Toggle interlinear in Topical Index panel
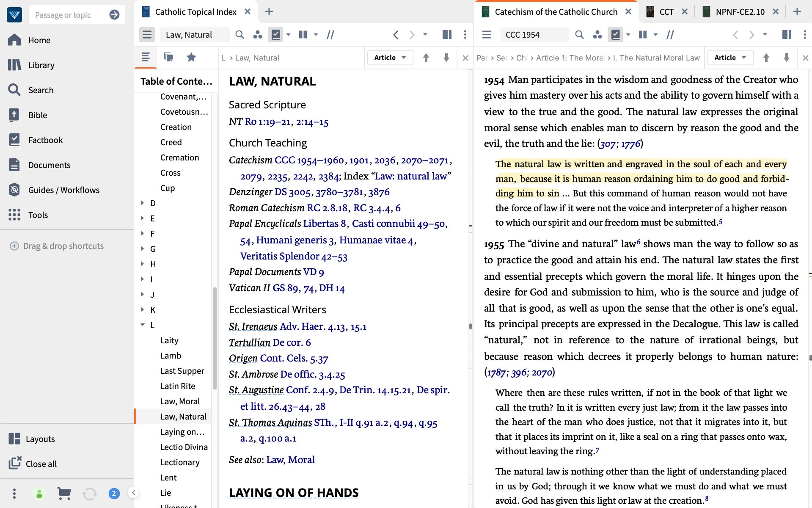Image resolution: width=812 pixels, height=508 pixels. click(x=330, y=35)
